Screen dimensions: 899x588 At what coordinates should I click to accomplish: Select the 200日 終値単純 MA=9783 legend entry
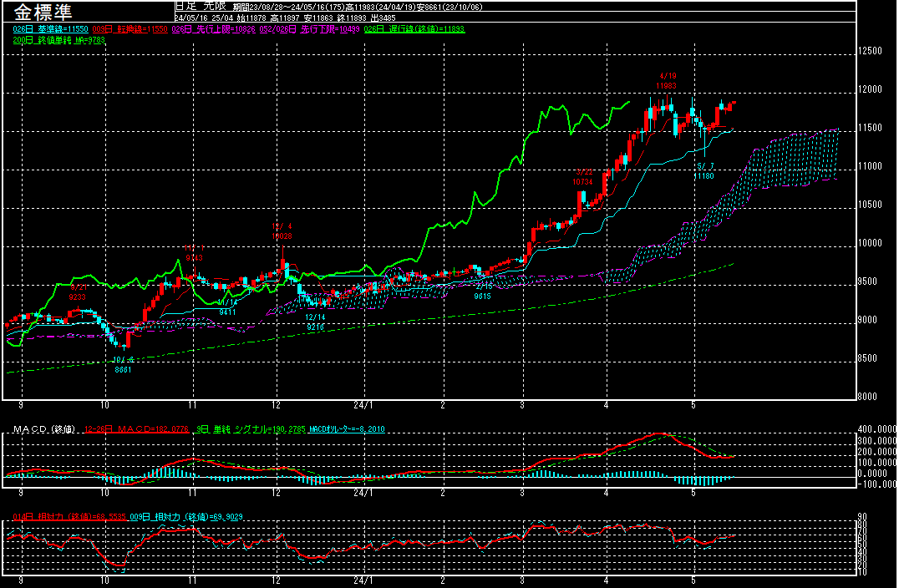(x=59, y=40)
